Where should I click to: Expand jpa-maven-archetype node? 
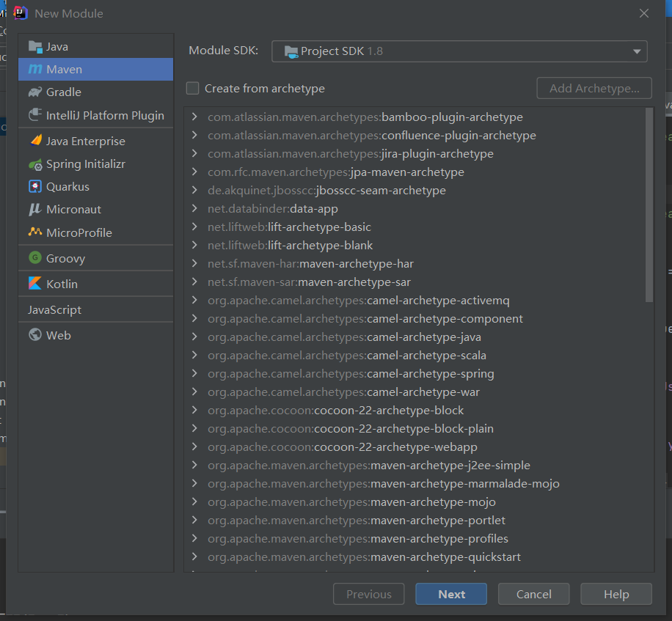pyautogui.click(x=194, y=172)
